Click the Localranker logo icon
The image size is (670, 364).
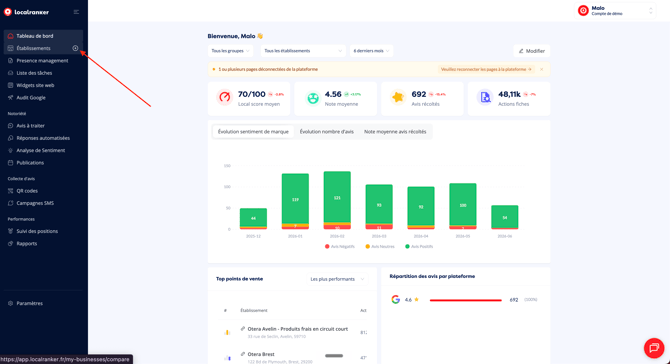click(x=8, y=12)
